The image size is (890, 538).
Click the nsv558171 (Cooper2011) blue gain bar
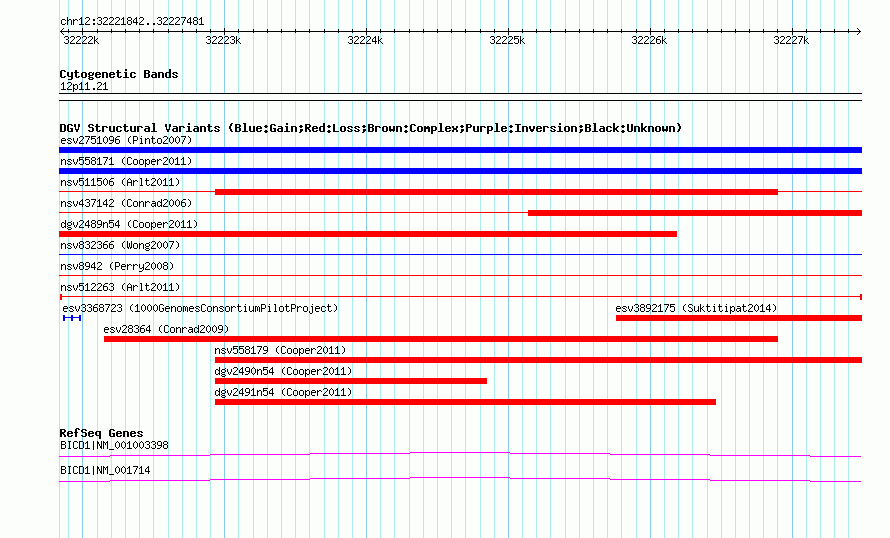460,171
